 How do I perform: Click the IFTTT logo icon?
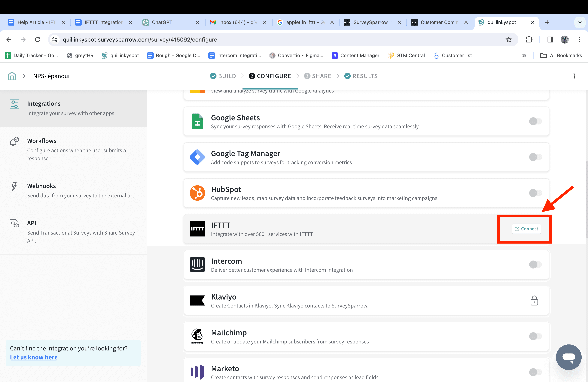coord(197,229)
